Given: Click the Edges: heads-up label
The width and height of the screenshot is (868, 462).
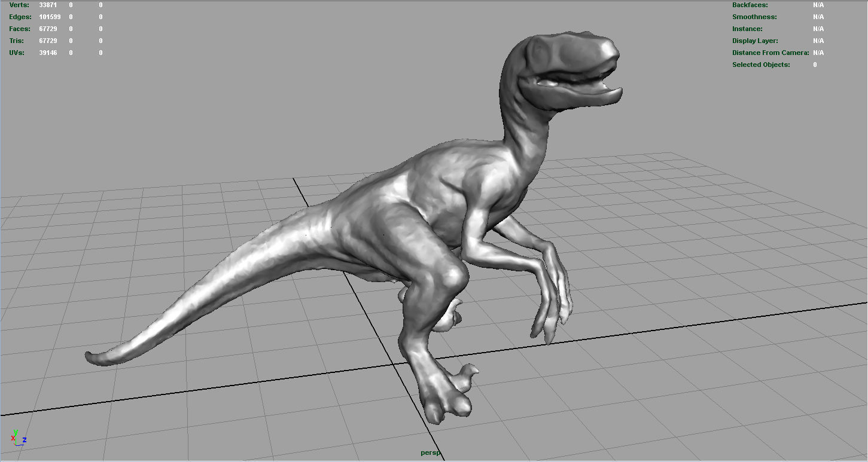Looking at the screenshot, I should [20, 17].
